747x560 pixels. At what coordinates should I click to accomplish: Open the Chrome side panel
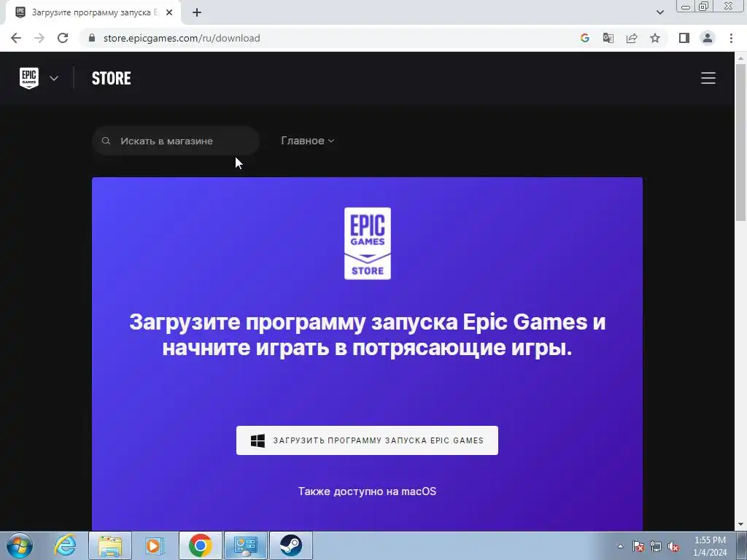click(684, 38)
